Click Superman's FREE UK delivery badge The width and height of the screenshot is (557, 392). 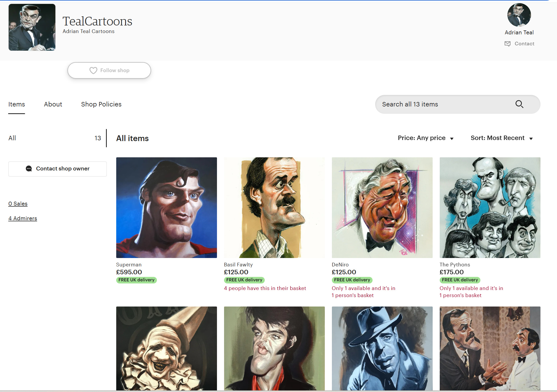click(136, 280)
